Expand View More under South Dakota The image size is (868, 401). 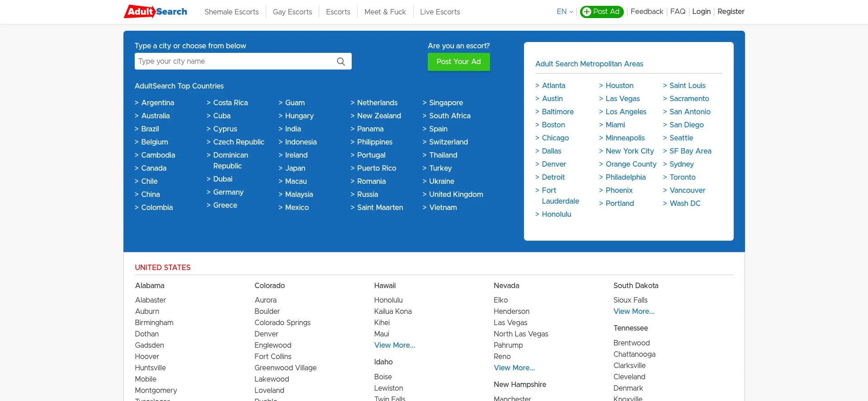pos(633,312)
